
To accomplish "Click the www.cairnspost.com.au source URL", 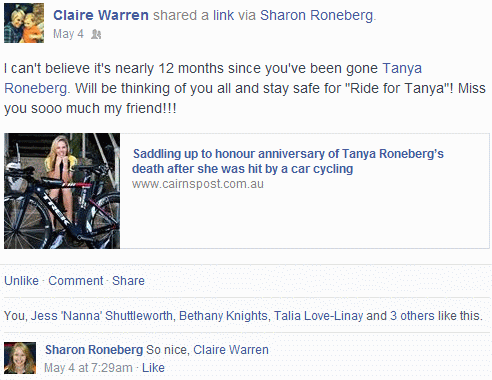I will coord(198,184).
